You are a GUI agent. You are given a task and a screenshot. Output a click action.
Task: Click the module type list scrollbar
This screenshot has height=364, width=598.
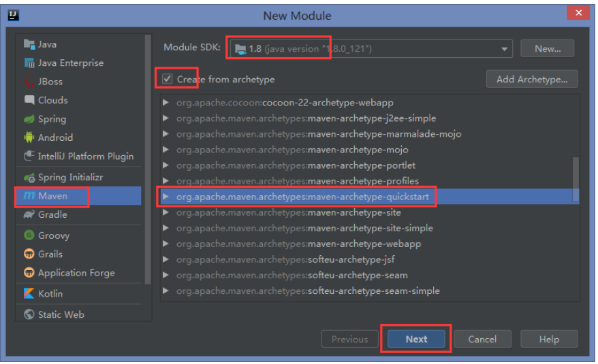(148, 159)
